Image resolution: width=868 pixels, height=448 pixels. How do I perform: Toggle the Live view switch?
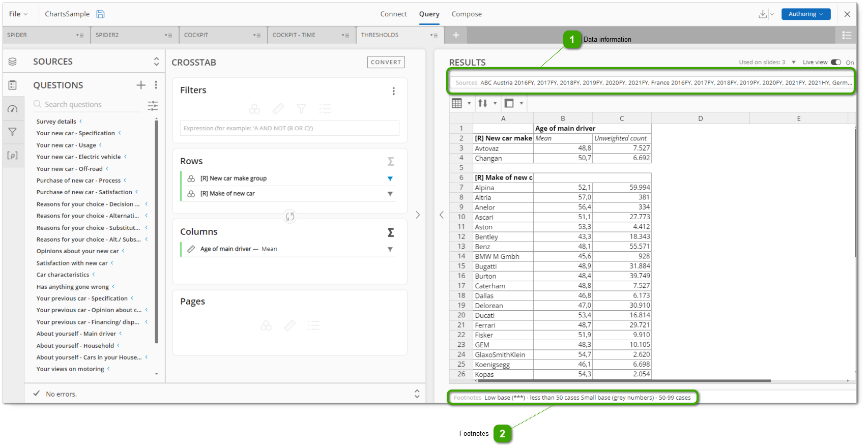click(x=836, y=62)
